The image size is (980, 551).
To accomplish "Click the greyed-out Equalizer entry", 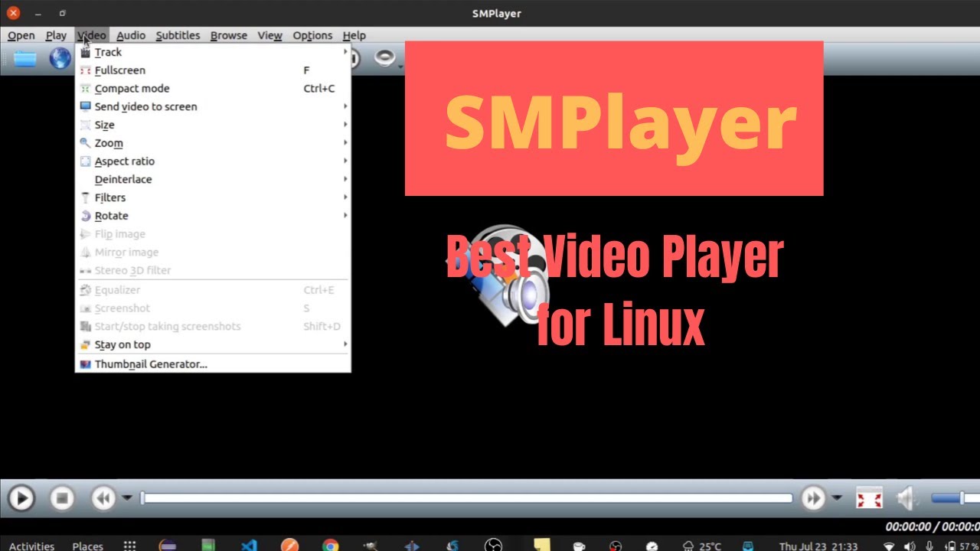I will [x=213, y=290].
